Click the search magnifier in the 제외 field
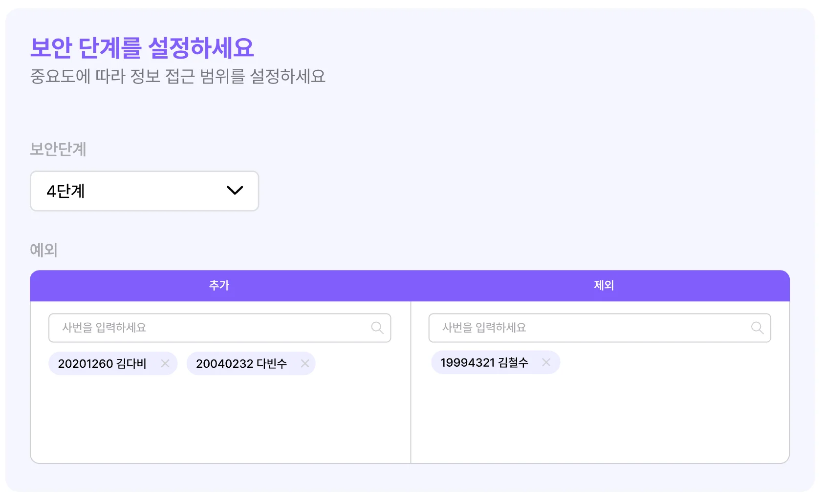Viewport: 825px width, 504px height. [757, 328]
